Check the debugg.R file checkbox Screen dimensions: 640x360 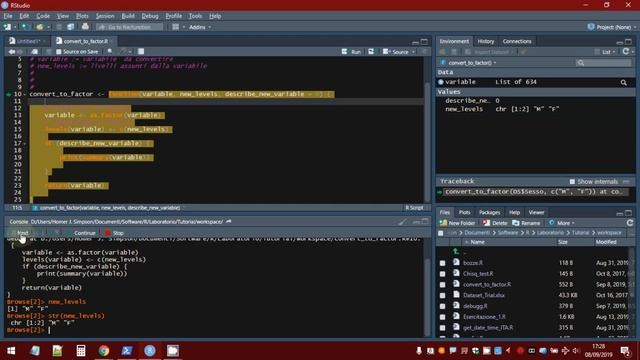(x=442, y=306)
